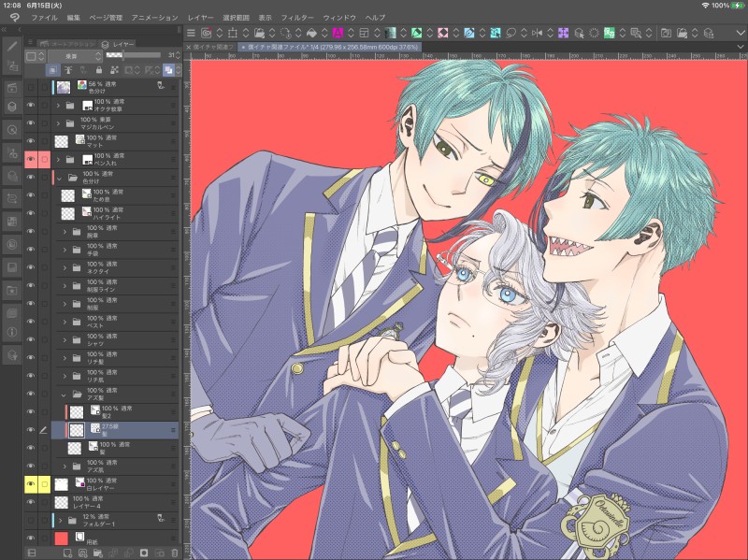Toggle highlighted layer color icon in layer toolbar
The width and height of the screenshot is (748, 560).
pyautogui.click(x=168, y=70)
